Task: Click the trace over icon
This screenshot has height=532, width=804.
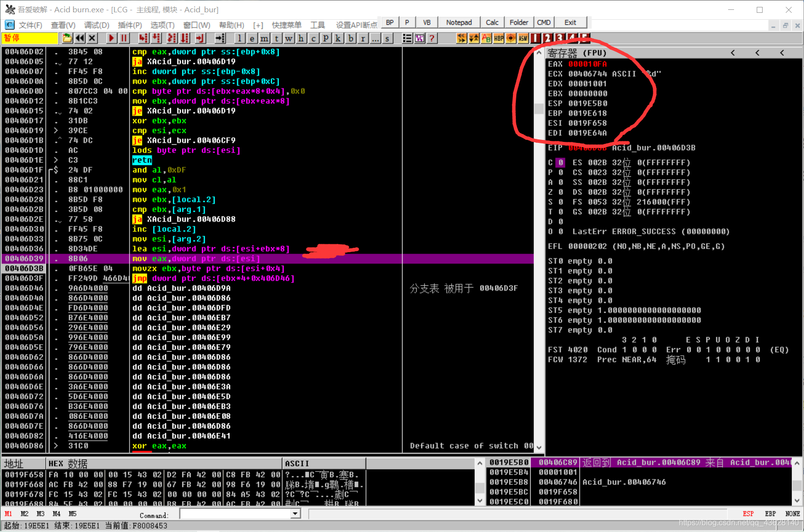Action: tap(184, 38)
